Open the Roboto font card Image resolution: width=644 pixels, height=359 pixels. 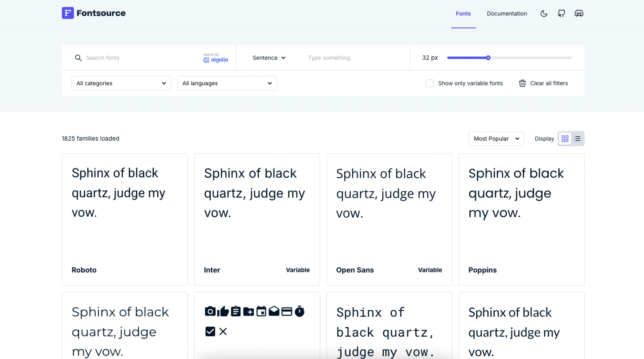click(125, 219)
